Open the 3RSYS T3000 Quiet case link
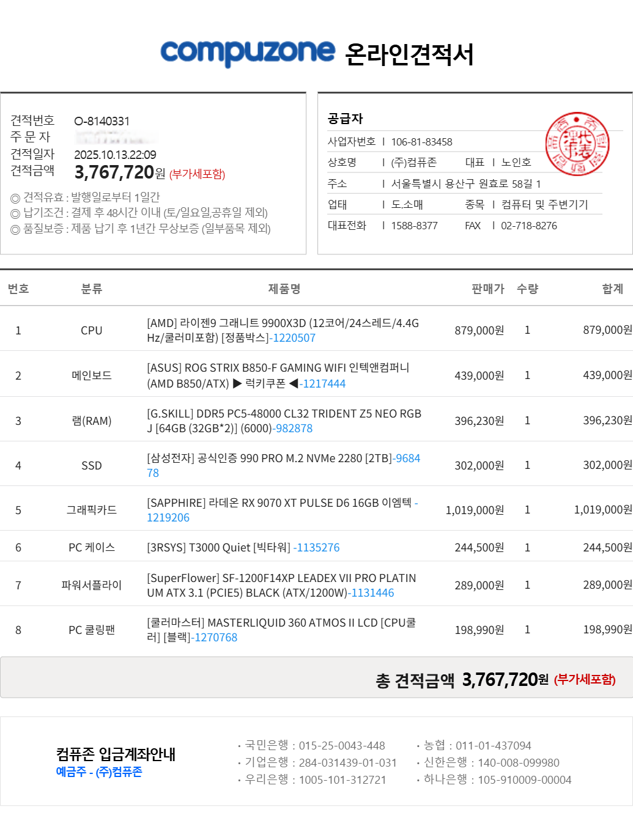Viewport: 633px width, 840px height. 317,548
